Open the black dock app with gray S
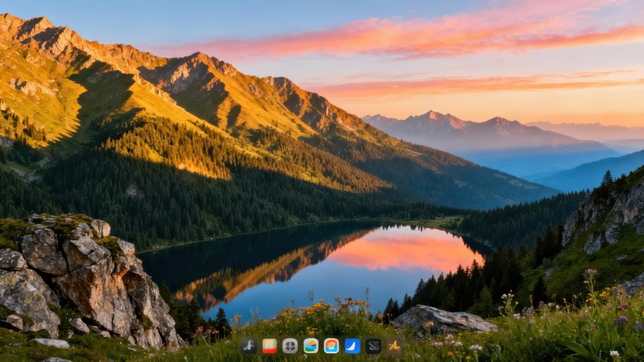The height and width of the screenshot is (362, 644). click(374, 346)
